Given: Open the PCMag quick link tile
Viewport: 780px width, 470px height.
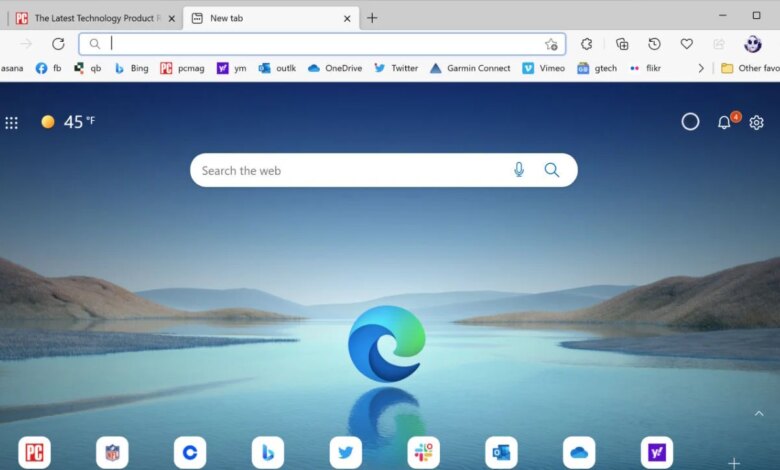Looking at the screenshot, I should tap(34, 452).
